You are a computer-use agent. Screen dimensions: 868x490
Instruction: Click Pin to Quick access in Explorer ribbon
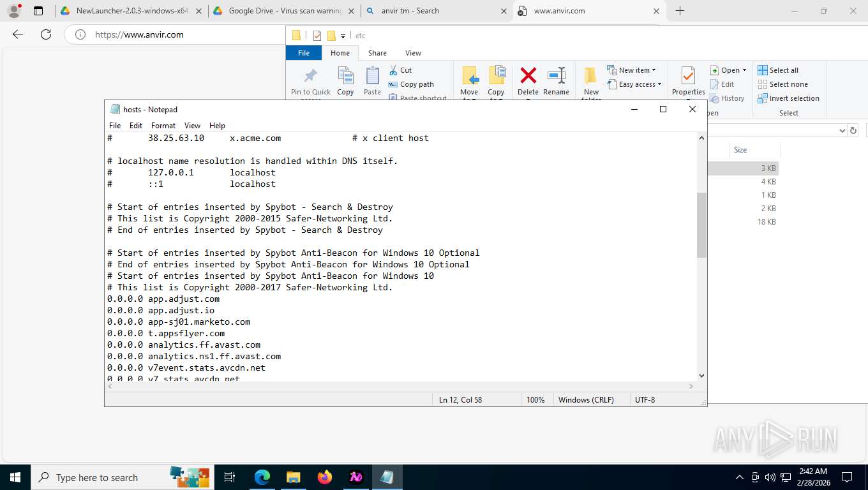tap(311, 84)
